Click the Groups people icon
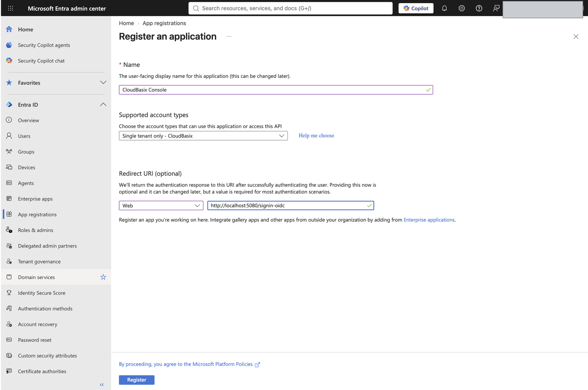Viewport: 588px width, 390px height. [9, 152]
